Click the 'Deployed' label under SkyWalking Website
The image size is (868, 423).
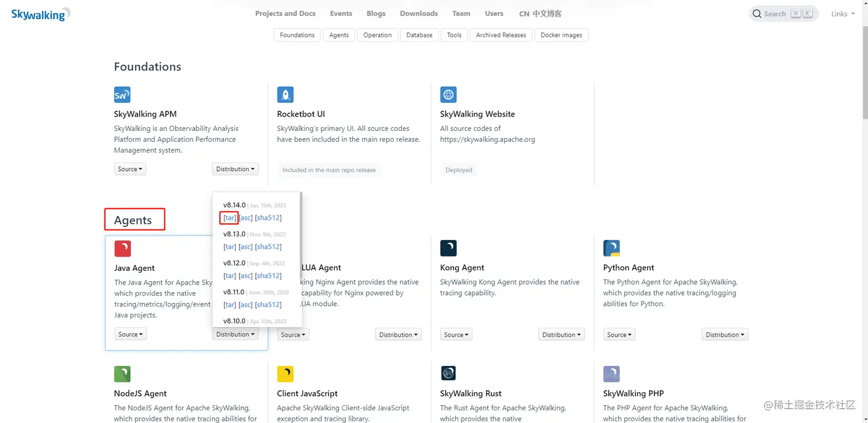pos(459,170)
